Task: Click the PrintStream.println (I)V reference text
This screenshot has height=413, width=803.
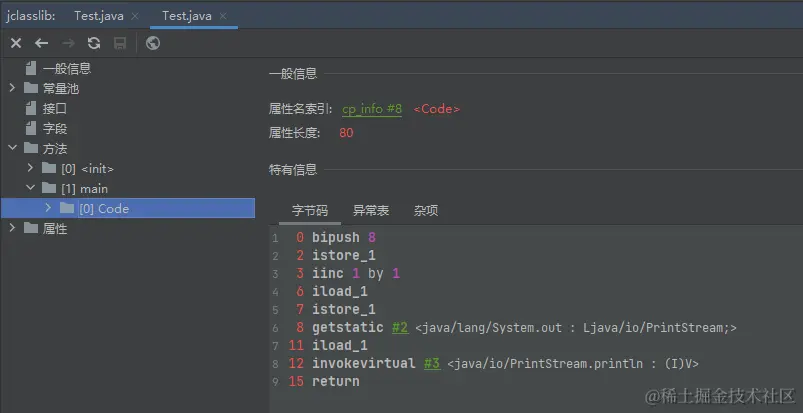Action: (573, 364)
